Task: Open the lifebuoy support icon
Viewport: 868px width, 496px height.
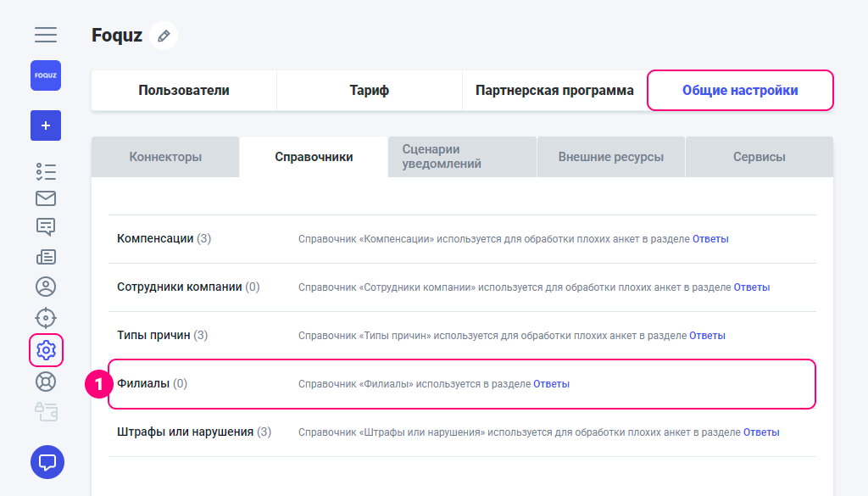Action: coord(46,382)
